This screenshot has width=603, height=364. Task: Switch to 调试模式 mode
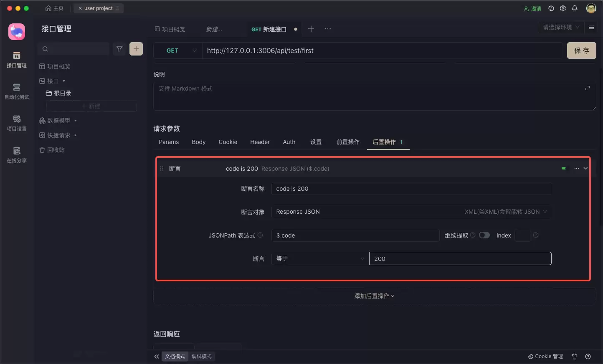202,356
